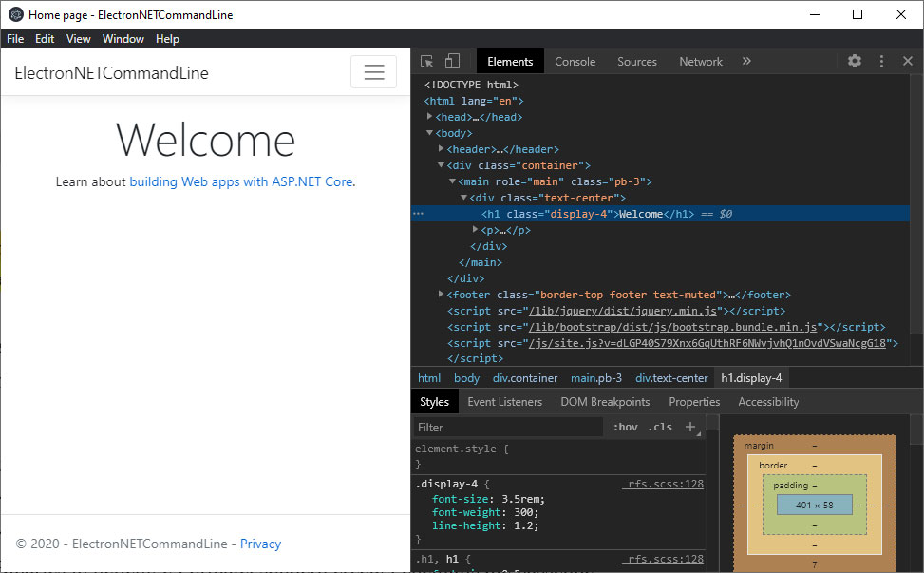
Task: Open the Privacy footer link
Action: click(260, 544)
